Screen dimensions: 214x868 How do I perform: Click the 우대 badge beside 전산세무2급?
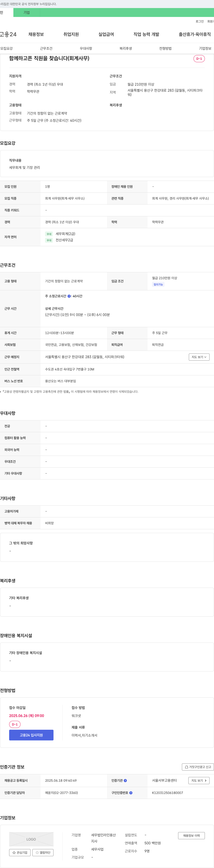(x=49, y=240)
